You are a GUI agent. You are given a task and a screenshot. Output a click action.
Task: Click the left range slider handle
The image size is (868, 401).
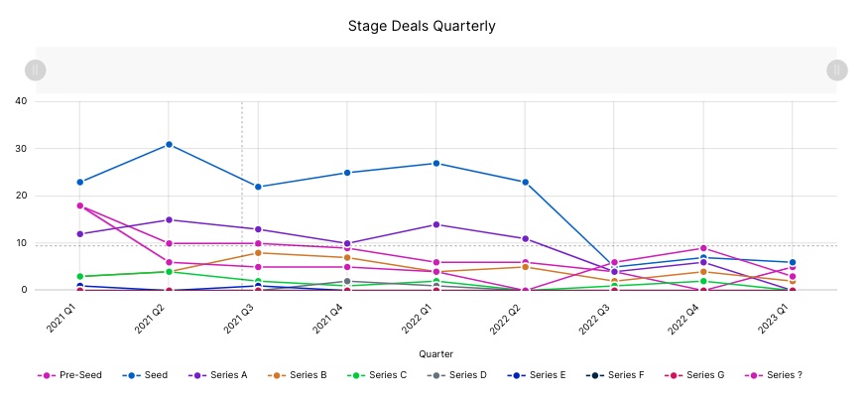35,69
